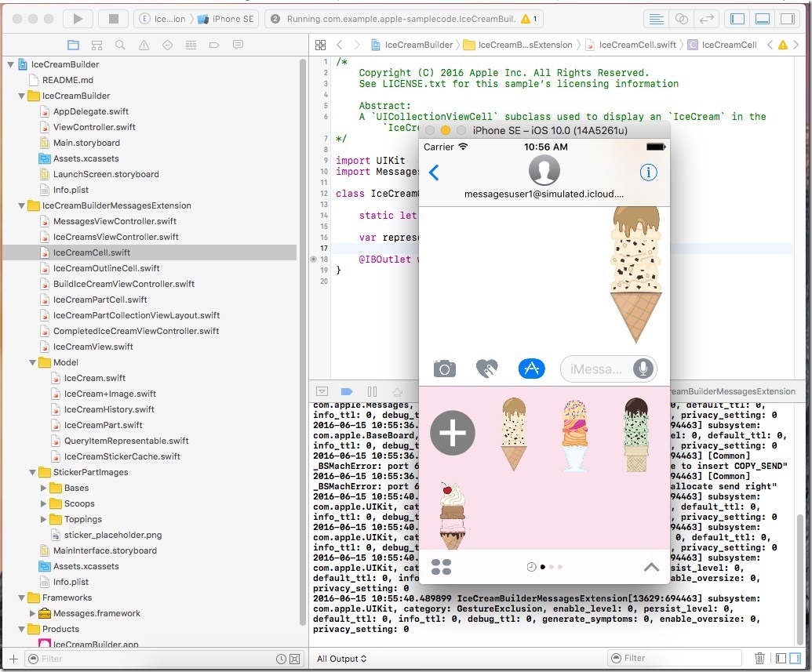This screenshot has width=812, height=672.
Task: Toggle breakpoints activation in debug bar
Action: click(x=347, y=391)
